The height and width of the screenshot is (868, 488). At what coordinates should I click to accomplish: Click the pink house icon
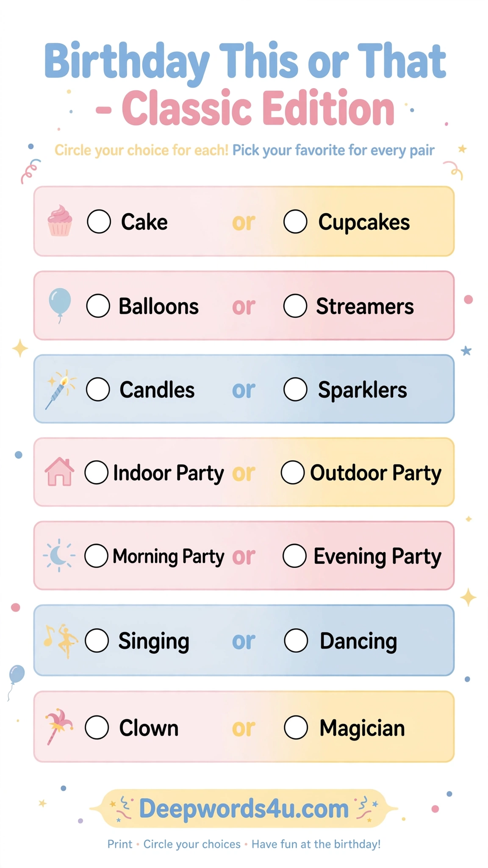(x=59, y=472)
